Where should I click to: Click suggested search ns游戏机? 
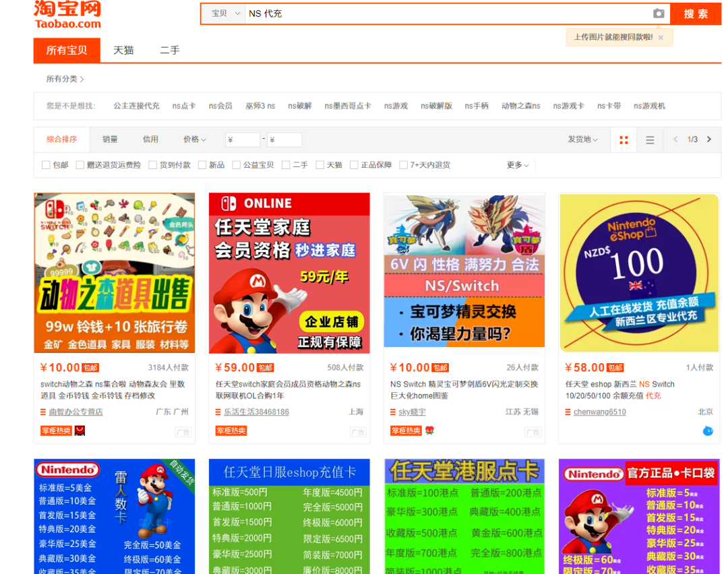(x=650, y=106)
